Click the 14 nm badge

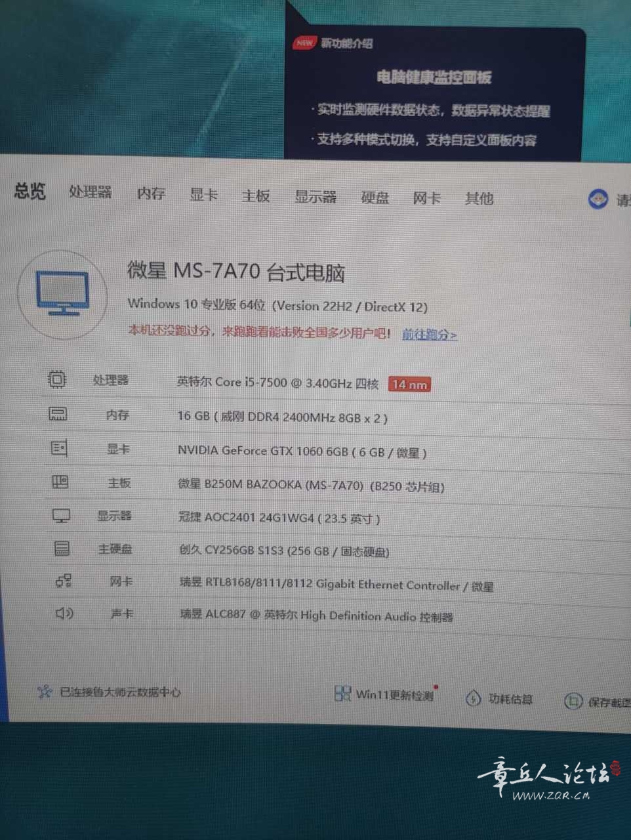tap(409, 384)
